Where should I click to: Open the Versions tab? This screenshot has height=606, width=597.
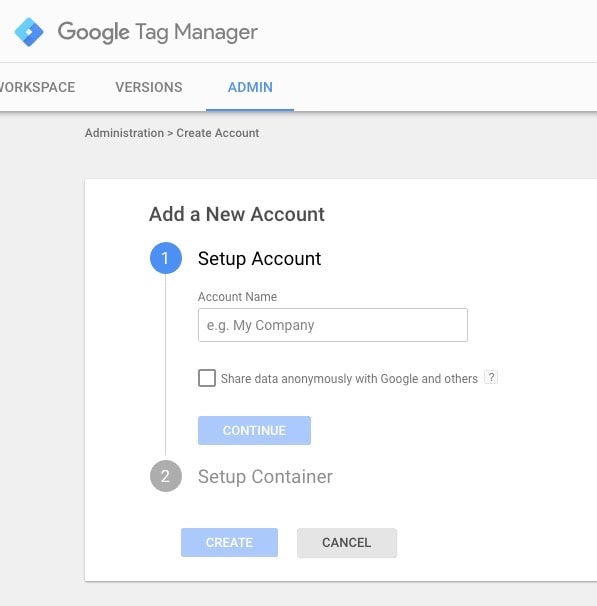tap(149, 87)
